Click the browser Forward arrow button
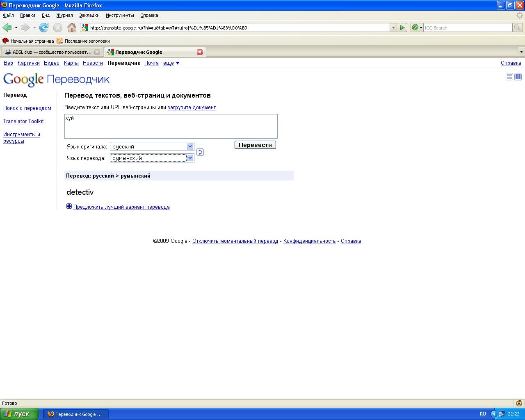The width and height of the screenshot is (525, 420). click(25, 27)
